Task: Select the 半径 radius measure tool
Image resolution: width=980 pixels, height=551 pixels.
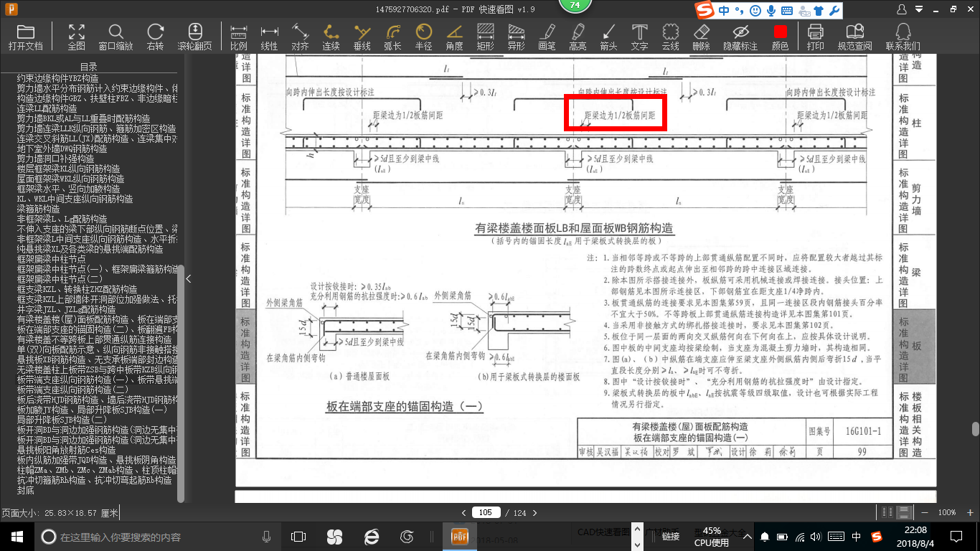Action: [x=423, y=37]
